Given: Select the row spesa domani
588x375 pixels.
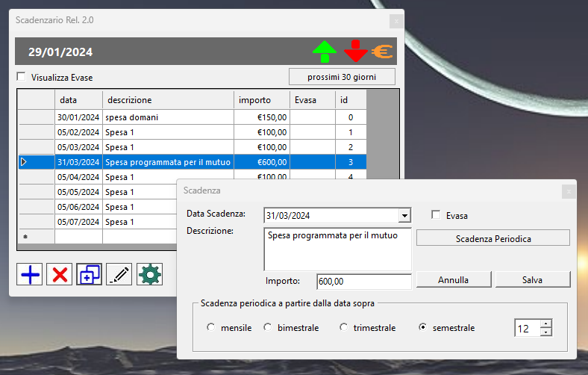Looking at the screenshot, I should 192,117.
